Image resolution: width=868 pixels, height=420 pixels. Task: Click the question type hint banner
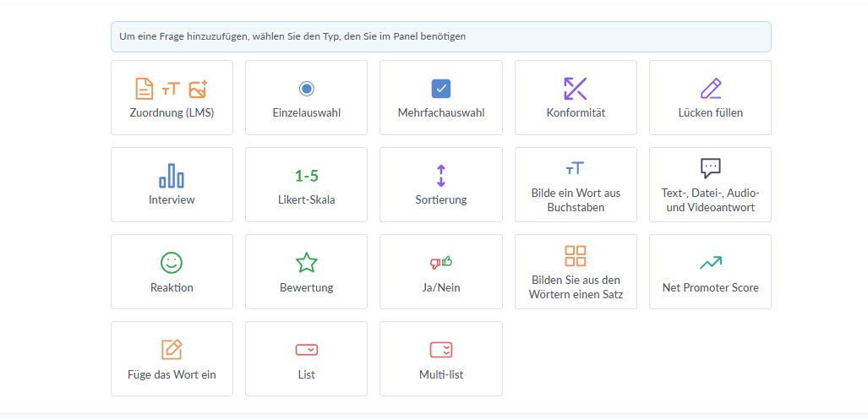(x=440, y=37)
